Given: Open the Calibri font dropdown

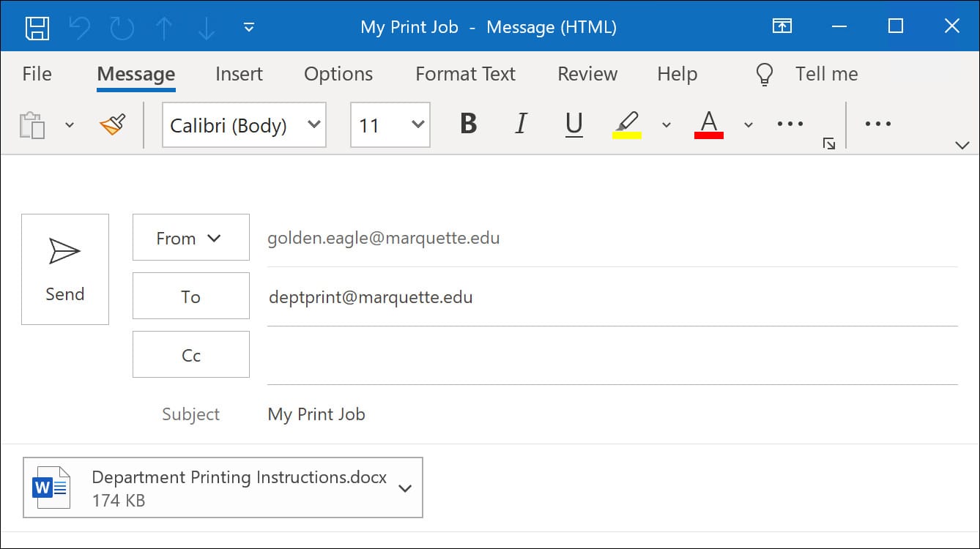Looking at the screenshot, I should (313, 124).
